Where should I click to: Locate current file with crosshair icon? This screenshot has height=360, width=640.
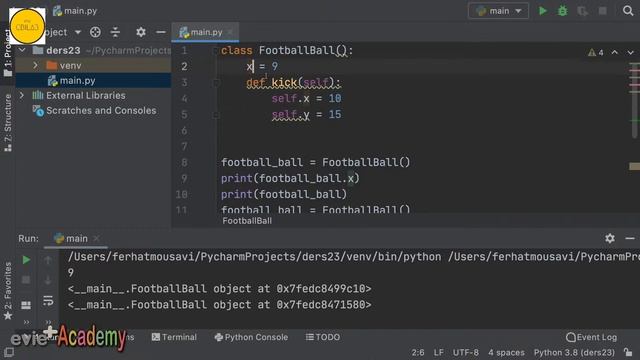pyautogui.click(x=95, y=32)
